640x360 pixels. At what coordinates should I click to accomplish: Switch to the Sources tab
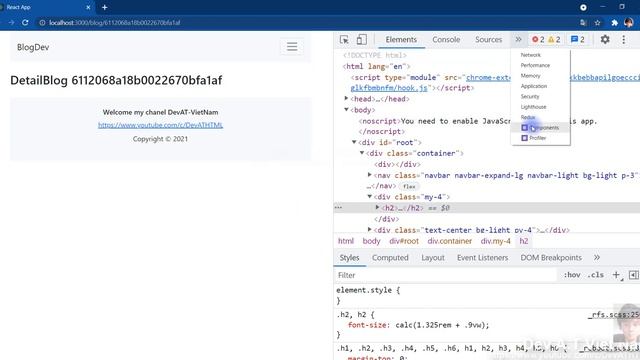(x=489, y=40)
